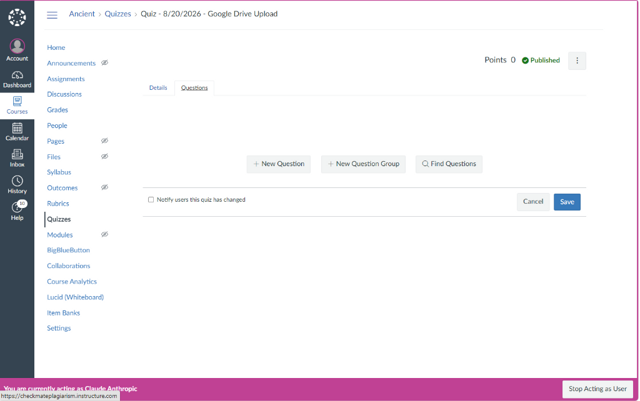Screen dimensions: 640x401
Task: Switch to the Details tab
Action: point(158,88)
